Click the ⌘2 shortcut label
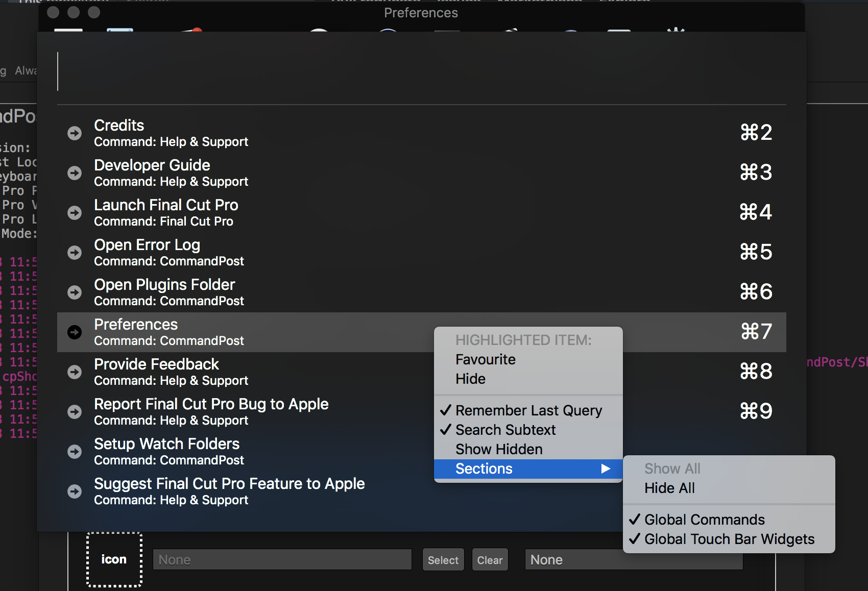 pyautogui.click(x=756, y=133)
